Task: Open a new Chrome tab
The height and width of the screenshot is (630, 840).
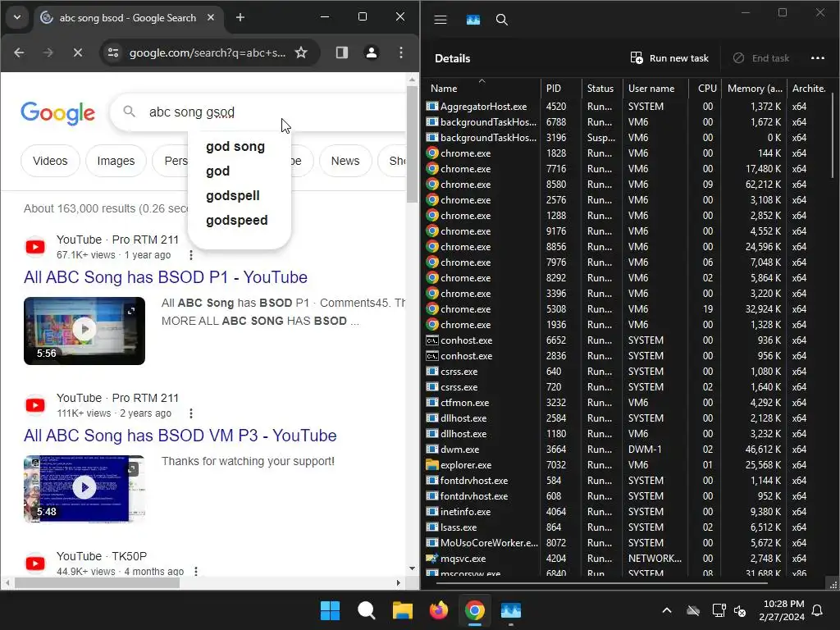Action: pos(240,18)
